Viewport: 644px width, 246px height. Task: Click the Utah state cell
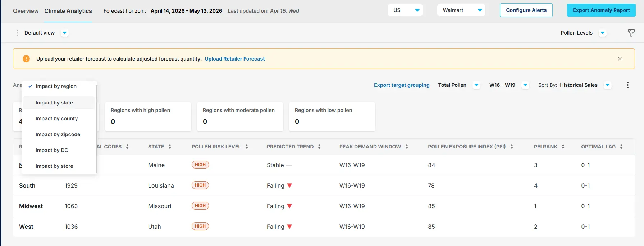click(x=155, y=227)
